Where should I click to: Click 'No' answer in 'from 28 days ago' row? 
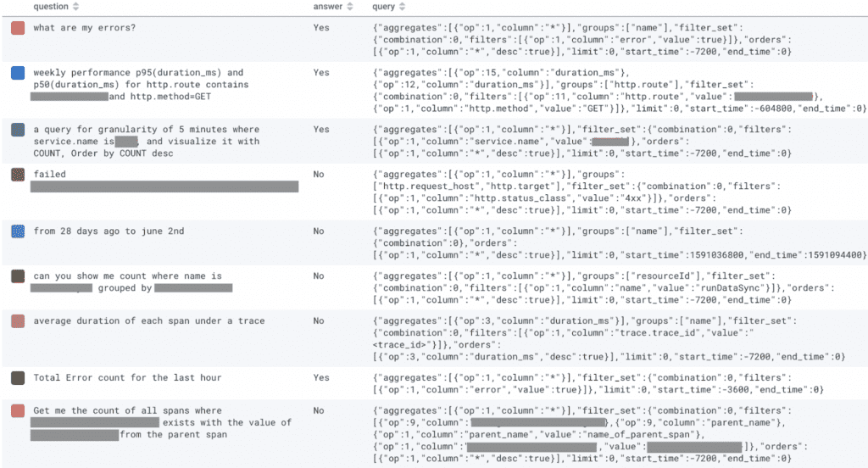[x=319, y=231]
